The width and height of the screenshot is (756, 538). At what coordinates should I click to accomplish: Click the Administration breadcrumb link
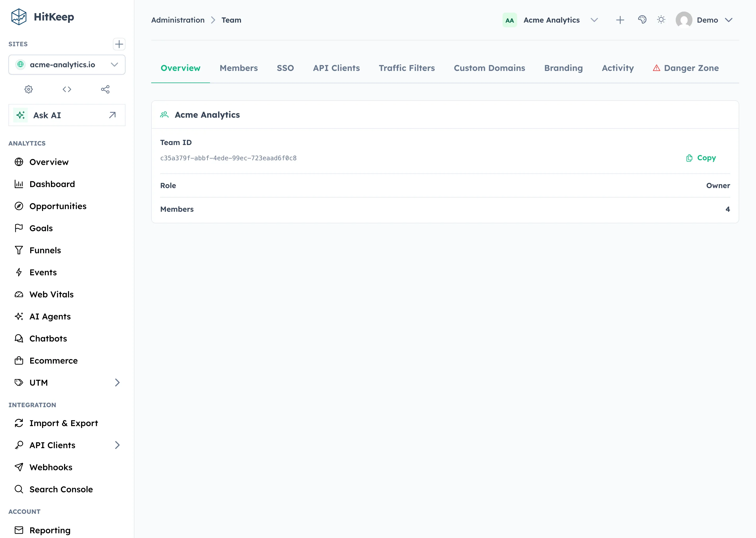(x=178, y=20)
